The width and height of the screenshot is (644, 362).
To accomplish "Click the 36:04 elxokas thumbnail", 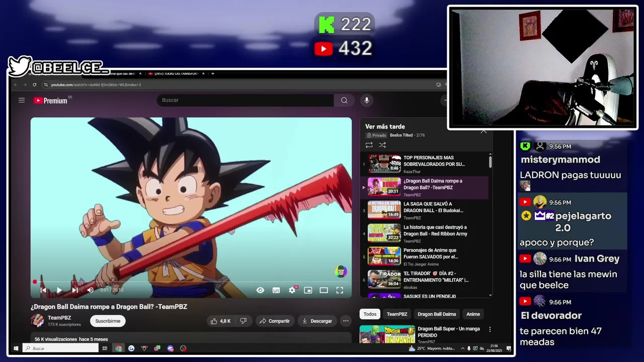I will [384, 279].
